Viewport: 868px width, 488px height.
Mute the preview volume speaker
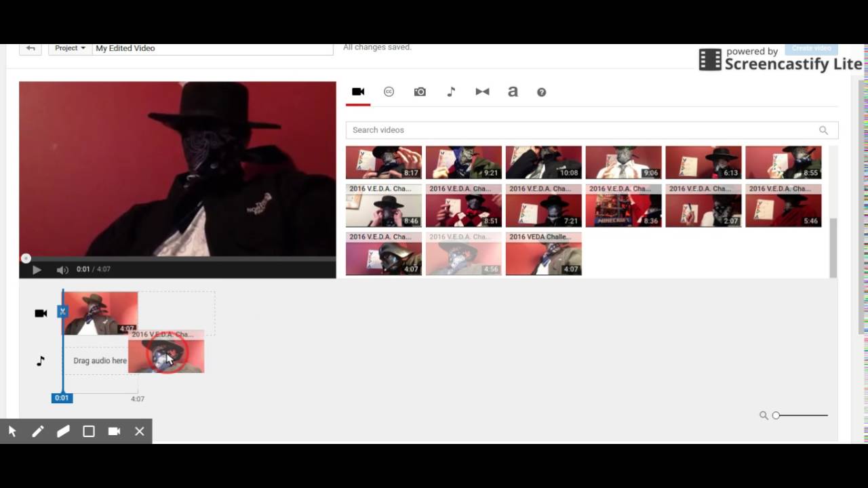(x=62, y=270)
